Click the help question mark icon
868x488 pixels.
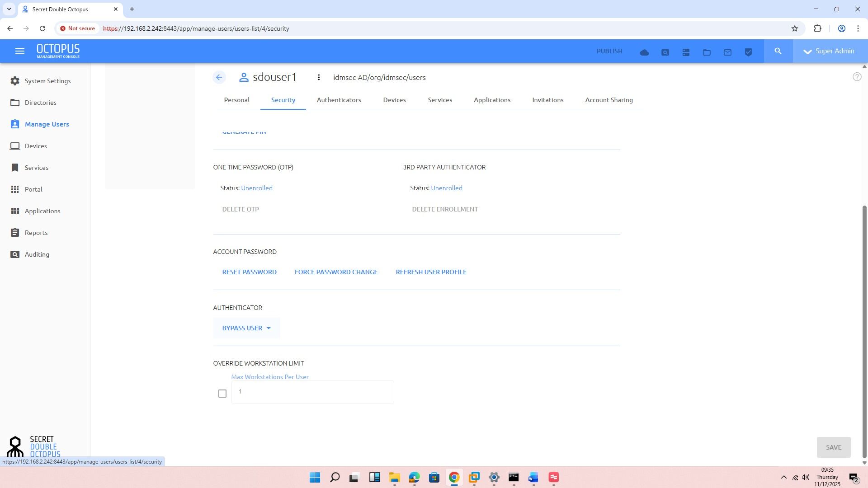[x=857, y=77]
